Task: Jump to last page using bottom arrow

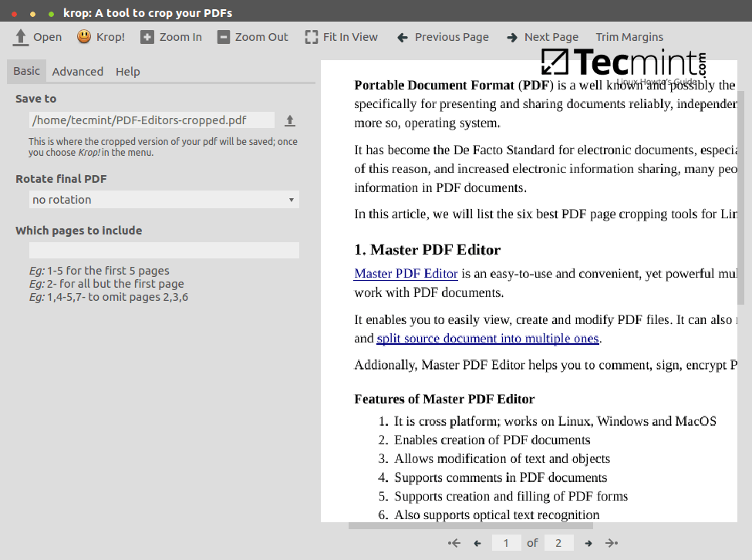Action: coord(612,543)
